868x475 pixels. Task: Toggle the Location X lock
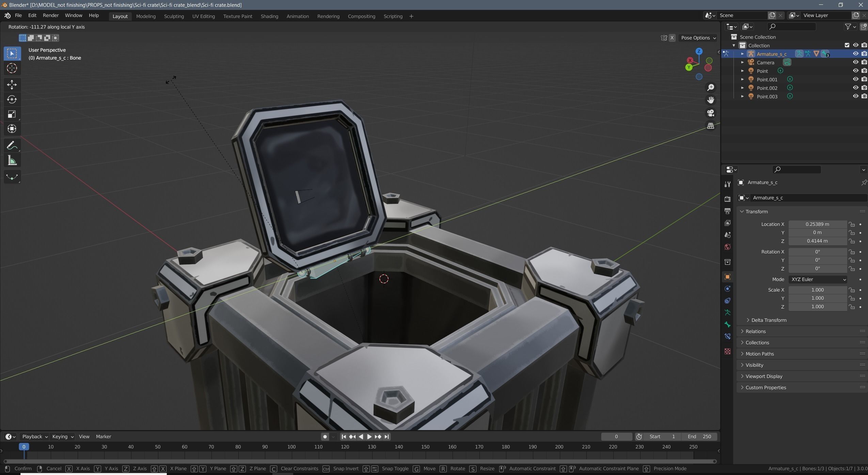851,224
